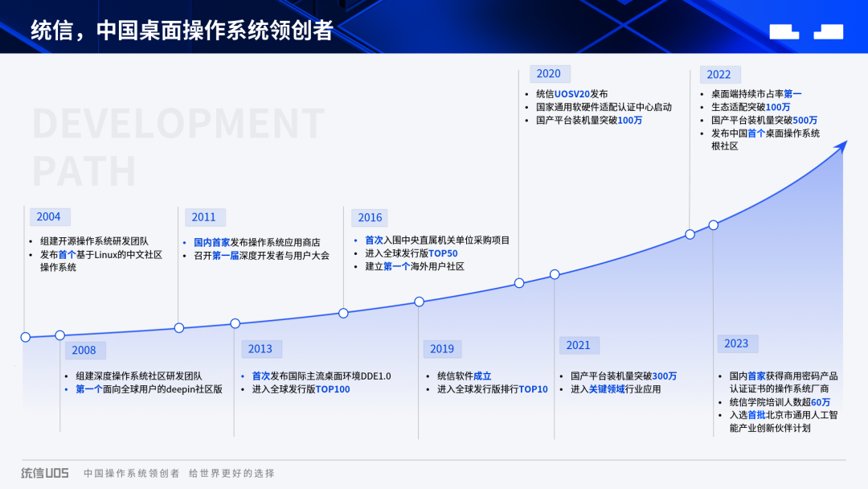Image resolution: width=868 pixels, height=489 pixels.
Task: Click the 2023 year label
Action: pos(737,344)
